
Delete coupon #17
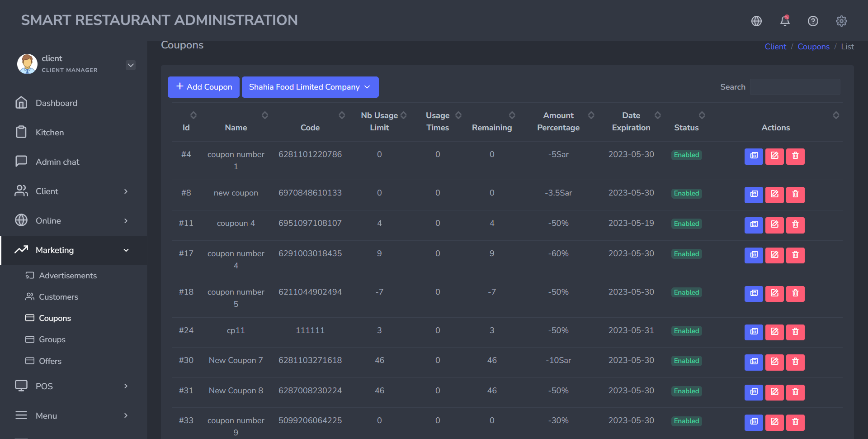click(x=795, y=255)
